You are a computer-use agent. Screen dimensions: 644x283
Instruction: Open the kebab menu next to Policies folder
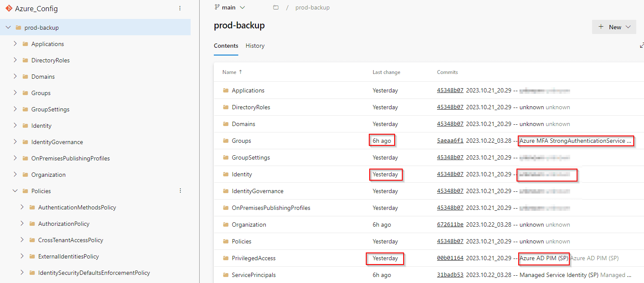tap(180, 191)
